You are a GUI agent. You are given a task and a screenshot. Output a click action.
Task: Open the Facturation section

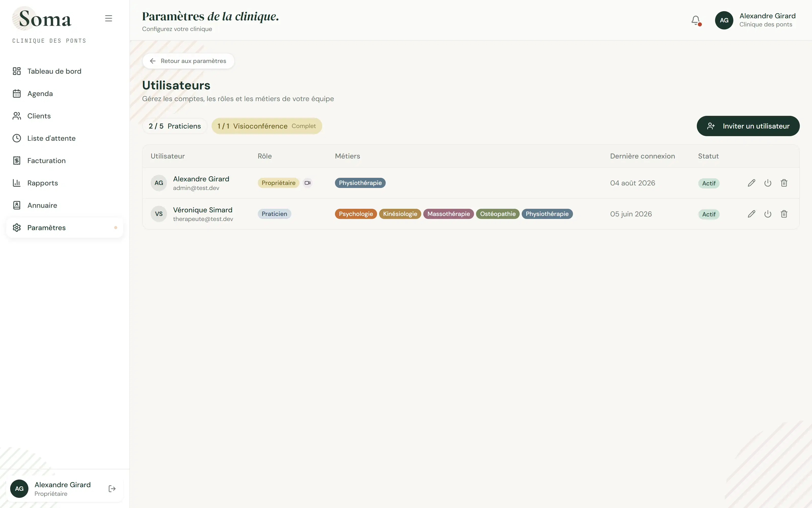coord(65,161)
